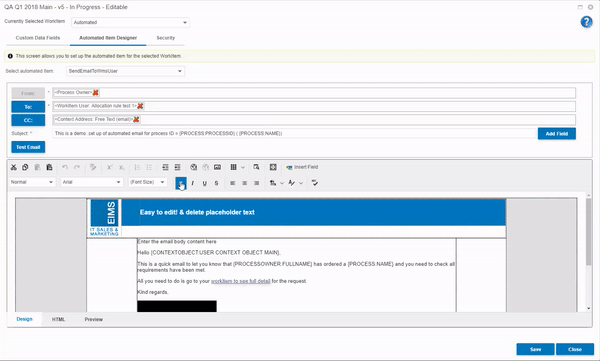The image size is (600, 361).
Task: Click the Format painter icon
Action: [93, 167]
